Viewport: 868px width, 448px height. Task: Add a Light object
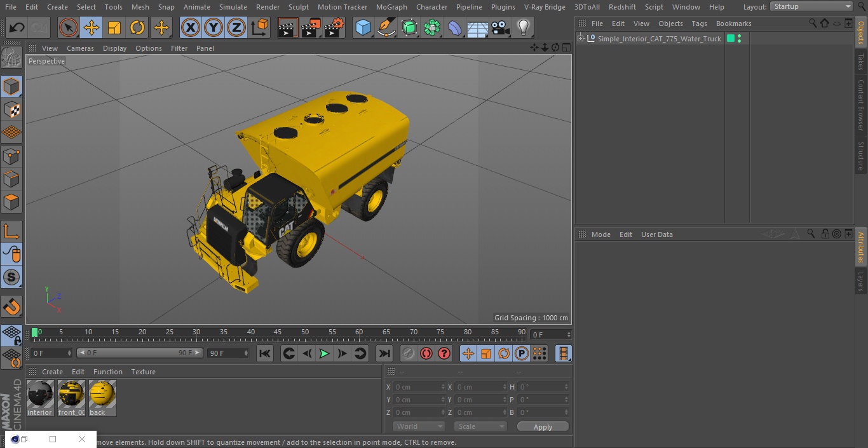524,27
